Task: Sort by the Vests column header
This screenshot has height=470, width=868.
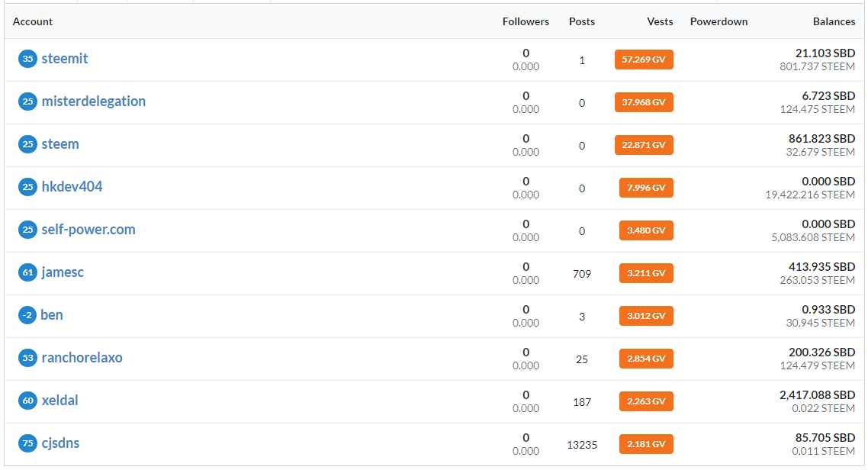Action: point(660,21)
